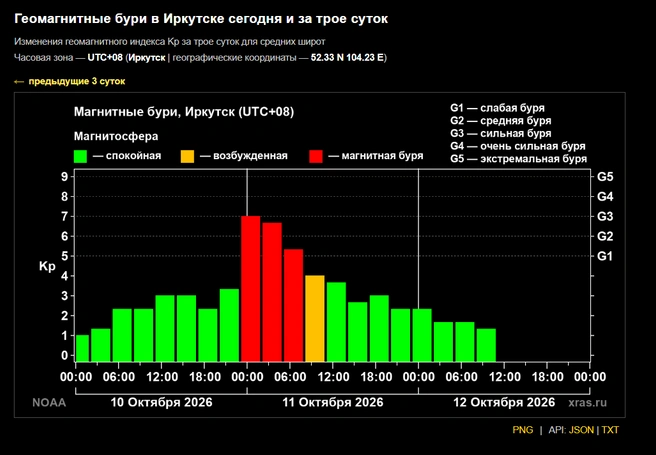Click the orange excited magnetosphere legend swatch

click(x=187, y=156)
